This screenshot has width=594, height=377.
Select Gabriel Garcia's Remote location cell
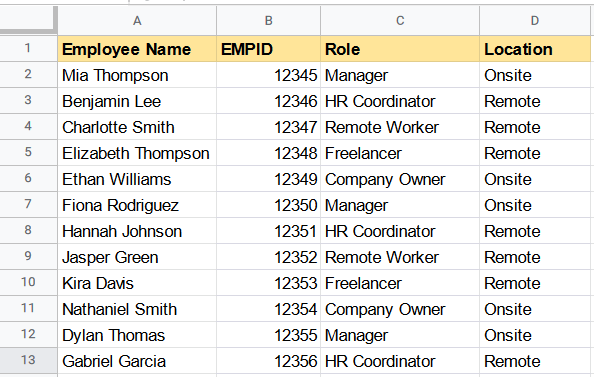click(535, 361)
